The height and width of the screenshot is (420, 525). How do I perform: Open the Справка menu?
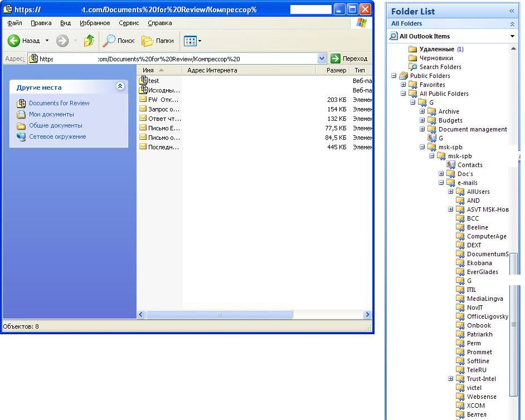(160, 23)
